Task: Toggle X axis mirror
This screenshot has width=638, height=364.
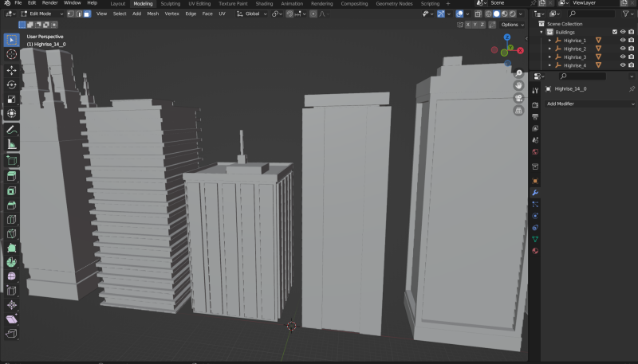Action: point(468,25)
